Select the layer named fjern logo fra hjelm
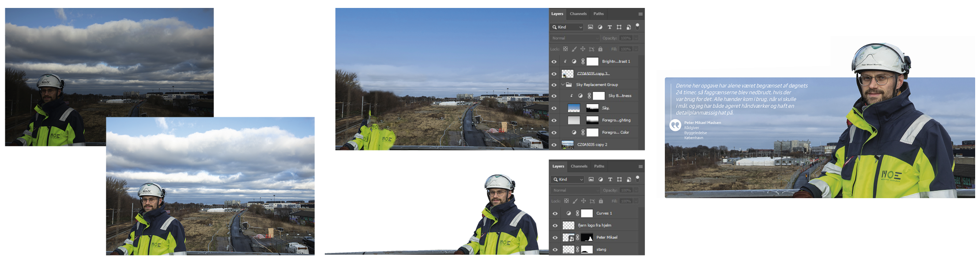The width and height of the screenshot is (980, 263). 594,225
